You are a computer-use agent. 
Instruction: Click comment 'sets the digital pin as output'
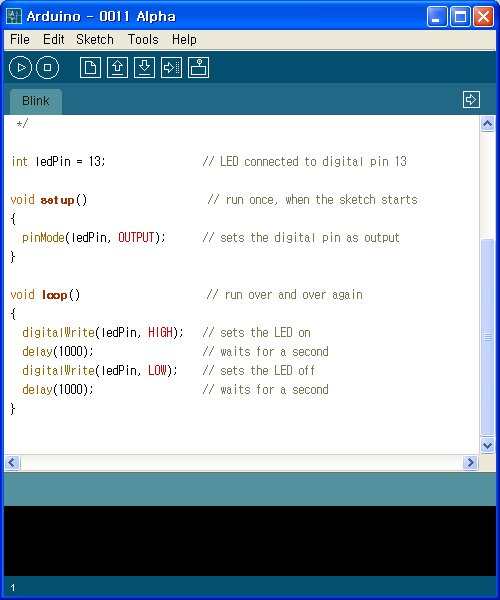tap(301, 238)
